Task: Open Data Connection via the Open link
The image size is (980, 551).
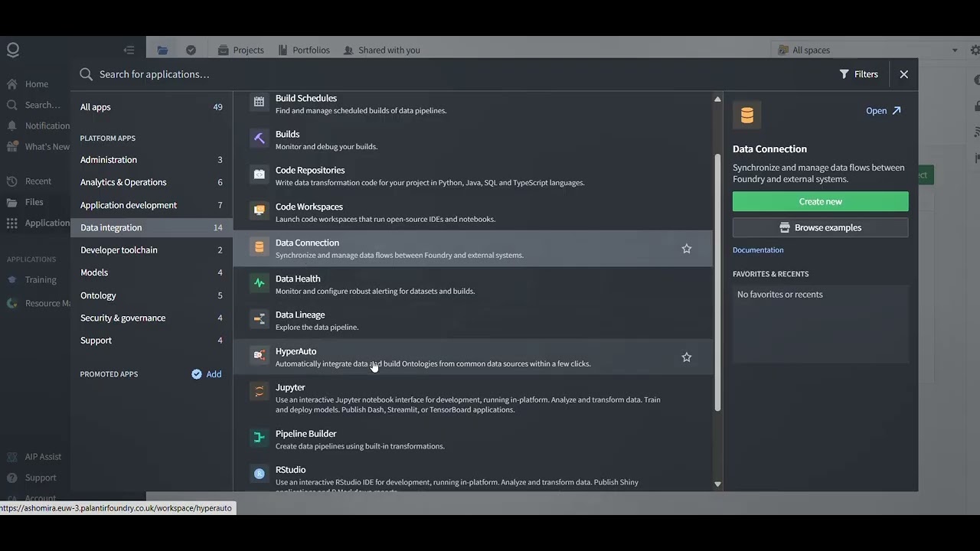Action: pyautogui.click(x=884, y=111)
